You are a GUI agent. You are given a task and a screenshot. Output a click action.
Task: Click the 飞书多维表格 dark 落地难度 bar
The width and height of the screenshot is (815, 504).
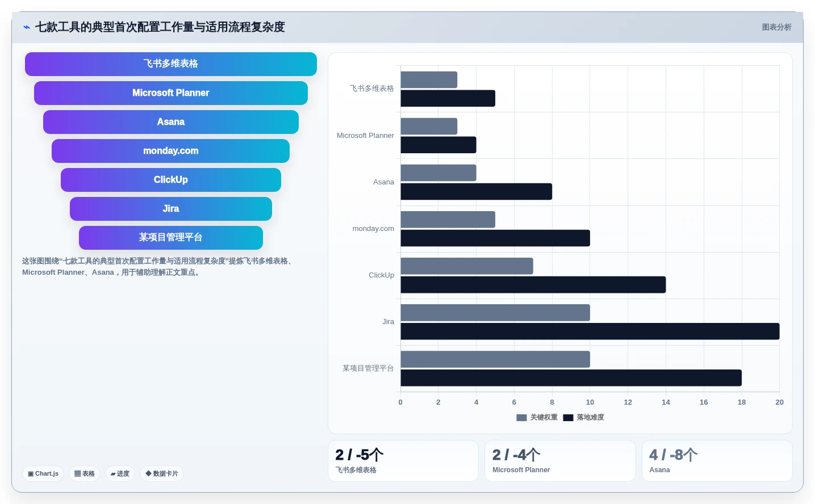click(448, 98)
